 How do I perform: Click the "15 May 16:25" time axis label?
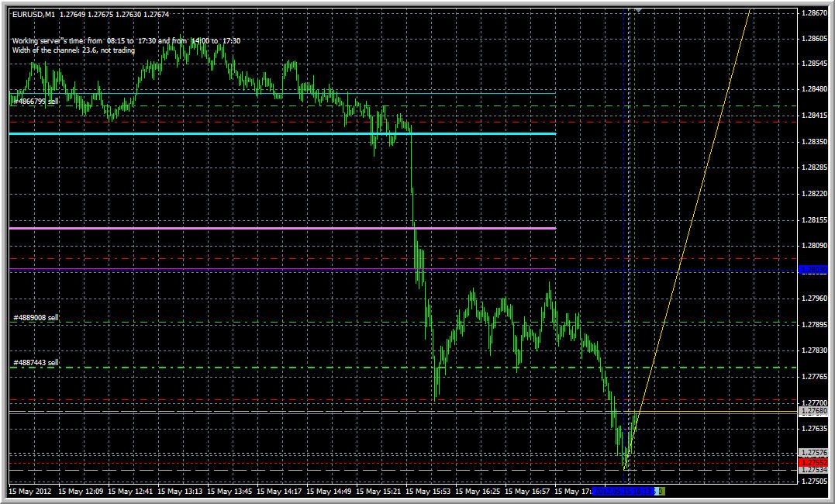pos(478,492)
